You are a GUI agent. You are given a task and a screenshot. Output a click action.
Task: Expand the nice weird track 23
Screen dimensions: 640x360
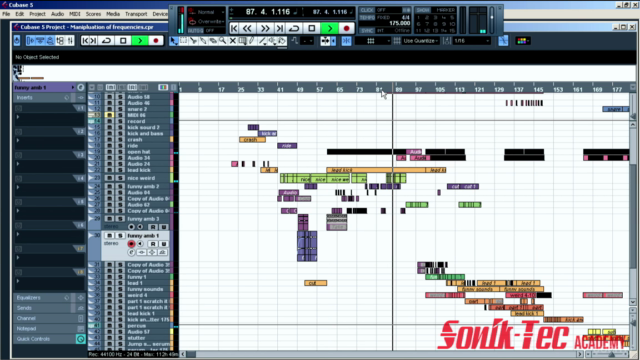pyautogui.click(x=91, y=178)
